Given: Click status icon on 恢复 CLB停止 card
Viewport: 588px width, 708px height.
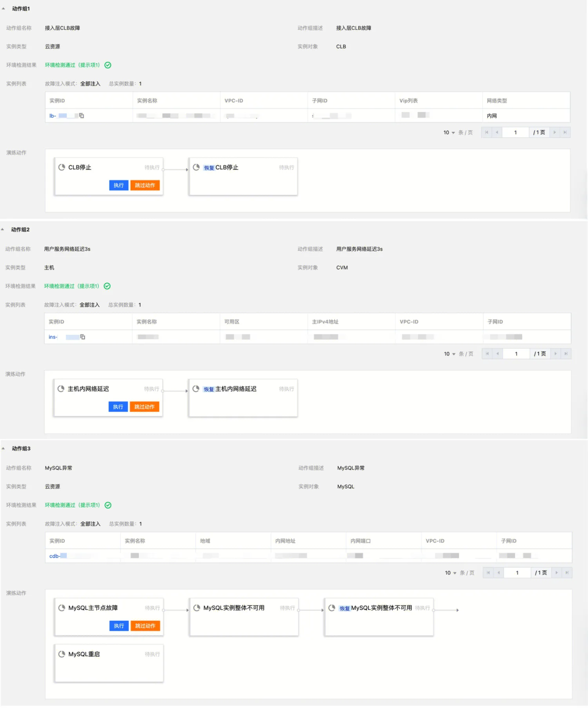Looking at the screenshot, I should click(x=197, y=167).
